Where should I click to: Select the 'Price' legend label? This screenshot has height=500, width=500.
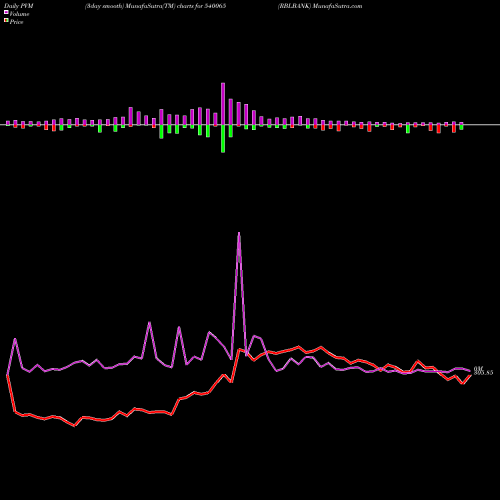click(16, 22)
